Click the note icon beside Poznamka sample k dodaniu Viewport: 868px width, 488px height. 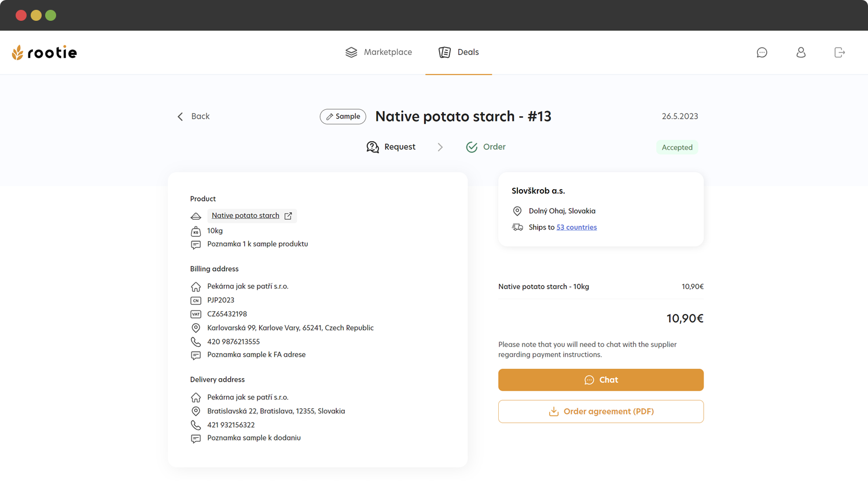[x=196, y=438]
